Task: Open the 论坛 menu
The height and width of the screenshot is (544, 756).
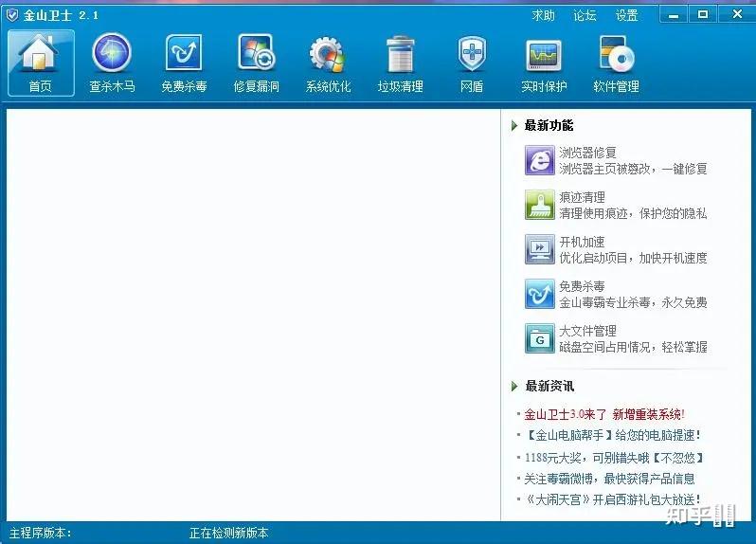Action: pyautogui.click(x=585, y=15)
